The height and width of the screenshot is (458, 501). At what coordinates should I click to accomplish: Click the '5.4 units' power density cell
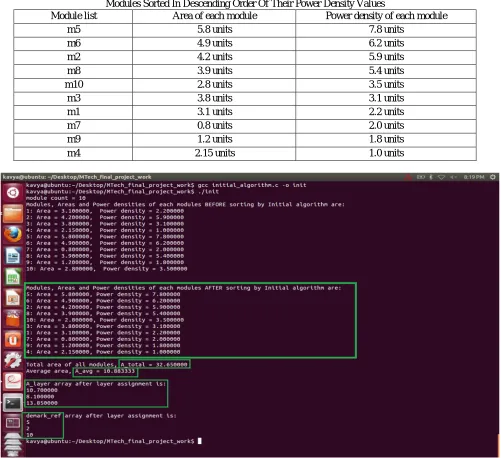point(386,71)
